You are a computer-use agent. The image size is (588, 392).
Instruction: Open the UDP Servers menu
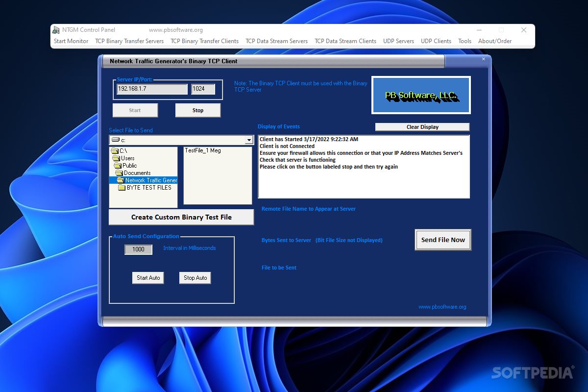tap(398, 41)
